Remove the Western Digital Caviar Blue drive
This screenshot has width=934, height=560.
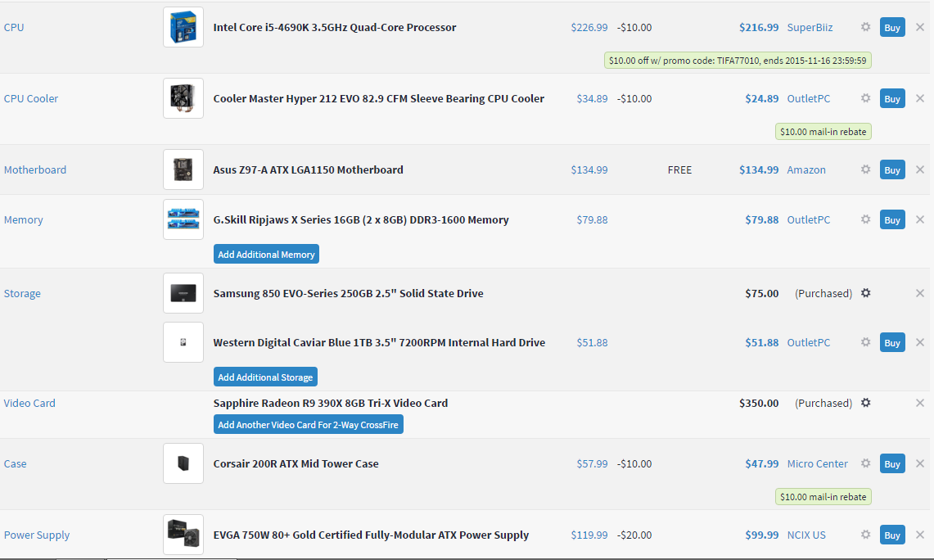tap(920, 342)
